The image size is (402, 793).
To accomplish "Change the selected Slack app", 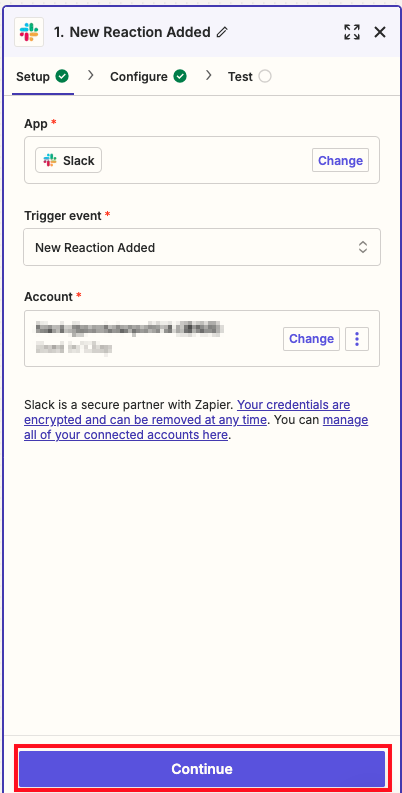I will [x=340, y=160].
